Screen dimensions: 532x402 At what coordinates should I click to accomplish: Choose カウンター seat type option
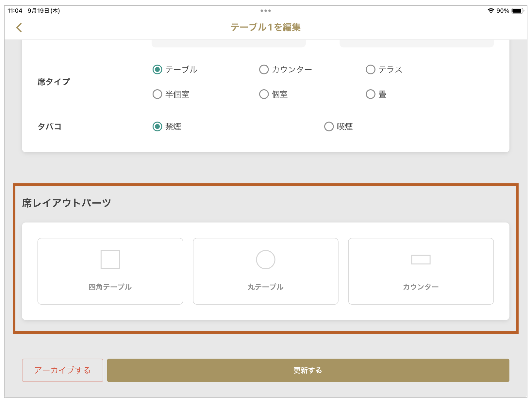[264, 70]
